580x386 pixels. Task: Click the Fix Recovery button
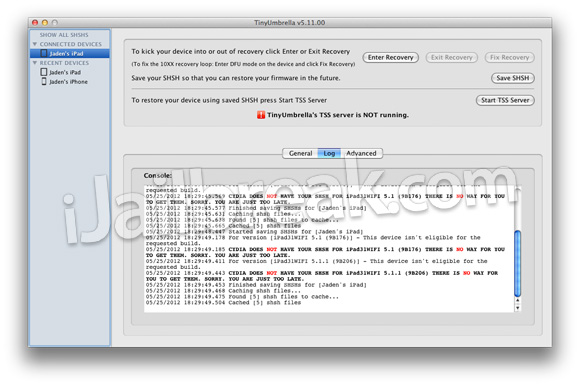(x=509, y=57)
